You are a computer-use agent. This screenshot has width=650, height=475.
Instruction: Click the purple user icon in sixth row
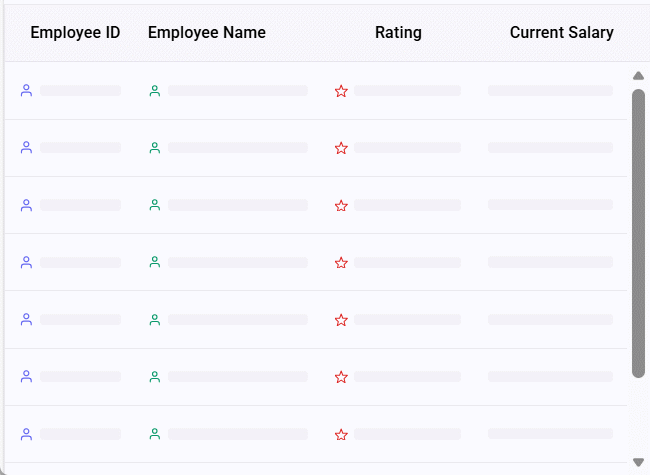pyautogui.click(x=27, y=377)
